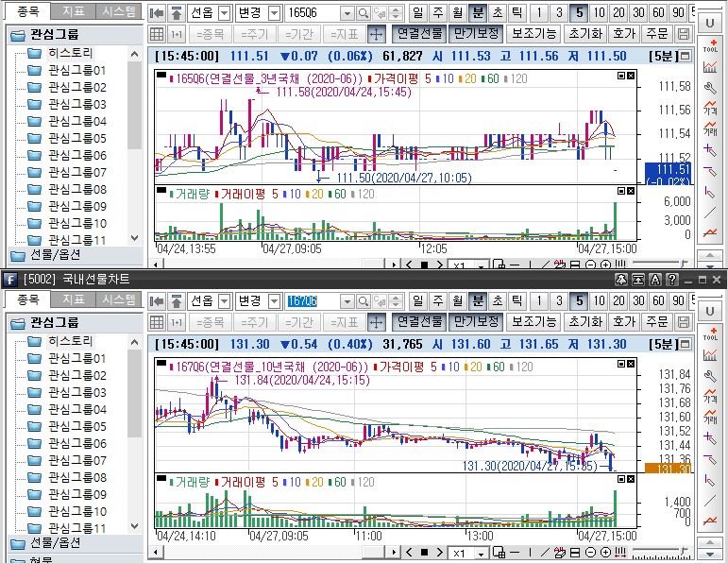Click the 1+1 icon in the bottom chart toolbar
The height and width of the screenshot is (564, 728).
177,322
